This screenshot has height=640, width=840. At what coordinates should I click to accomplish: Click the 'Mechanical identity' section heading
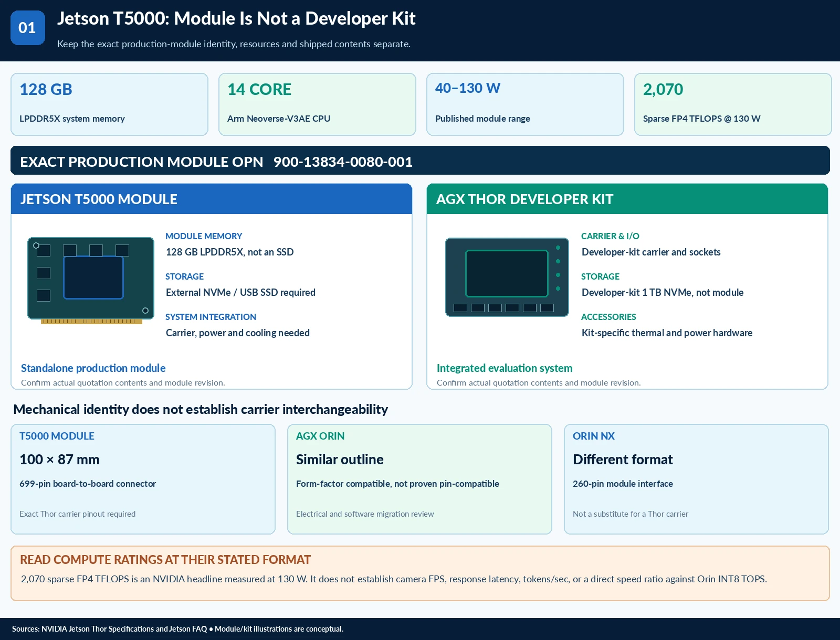[201, 409]
